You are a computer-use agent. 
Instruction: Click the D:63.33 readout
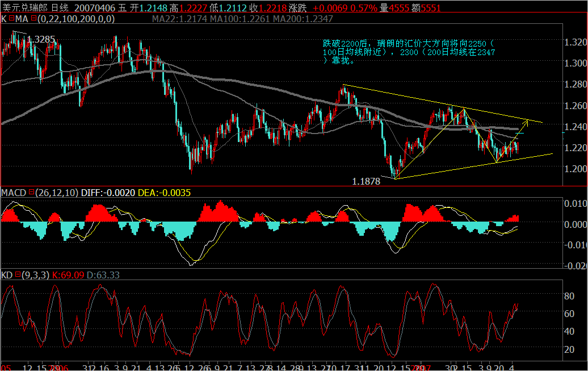pyautogui.click(x=103, y=275)
